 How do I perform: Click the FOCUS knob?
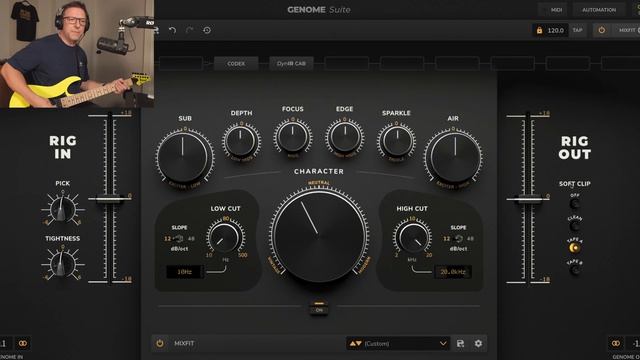(x=293, y=137)
